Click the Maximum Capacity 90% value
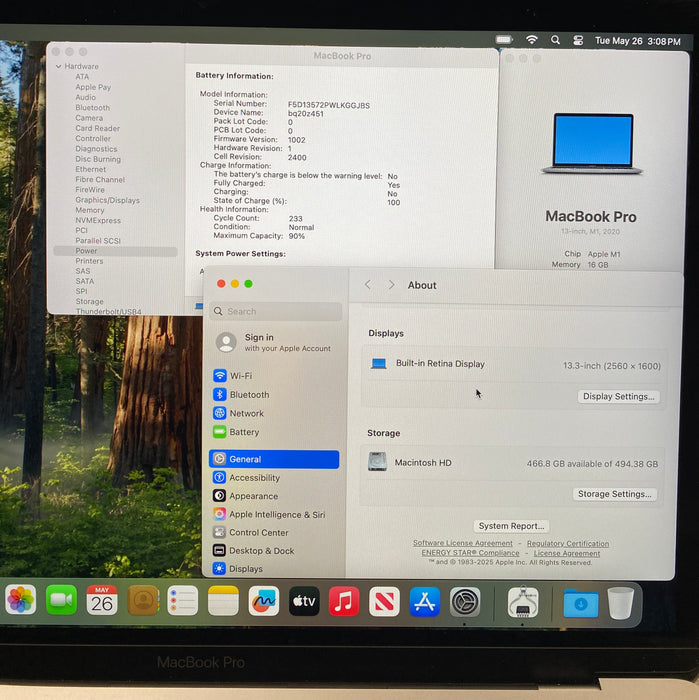This screenshot has height=700, width=699. [297, 236]
